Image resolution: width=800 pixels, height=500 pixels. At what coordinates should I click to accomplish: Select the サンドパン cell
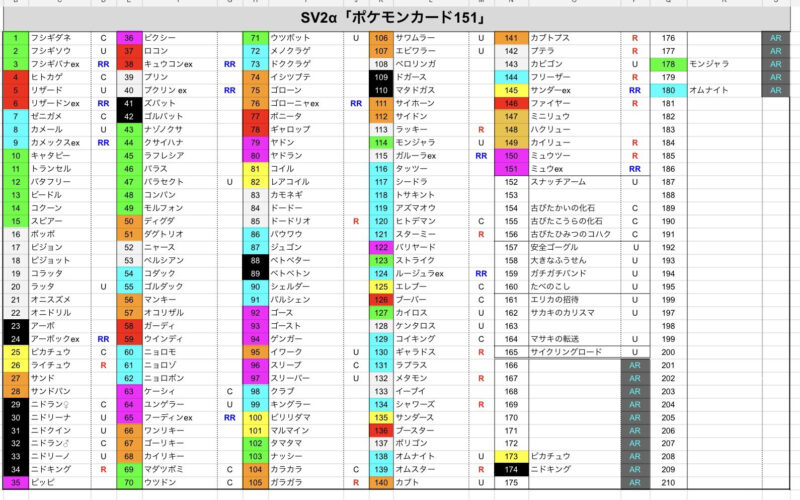[60, 391]
